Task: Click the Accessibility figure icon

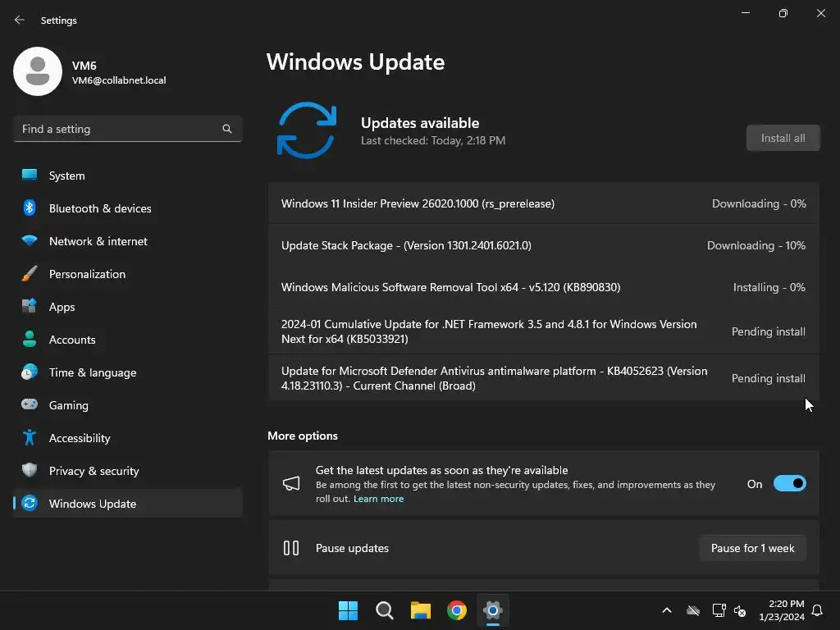Action: (x=30, y=437)
